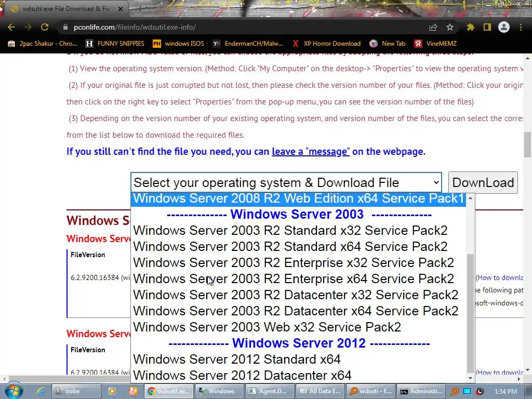Viewport: 532px width, 399px height.
Task: Launch Internet Explorer from taskbar
Action: (x=41, y=391)
